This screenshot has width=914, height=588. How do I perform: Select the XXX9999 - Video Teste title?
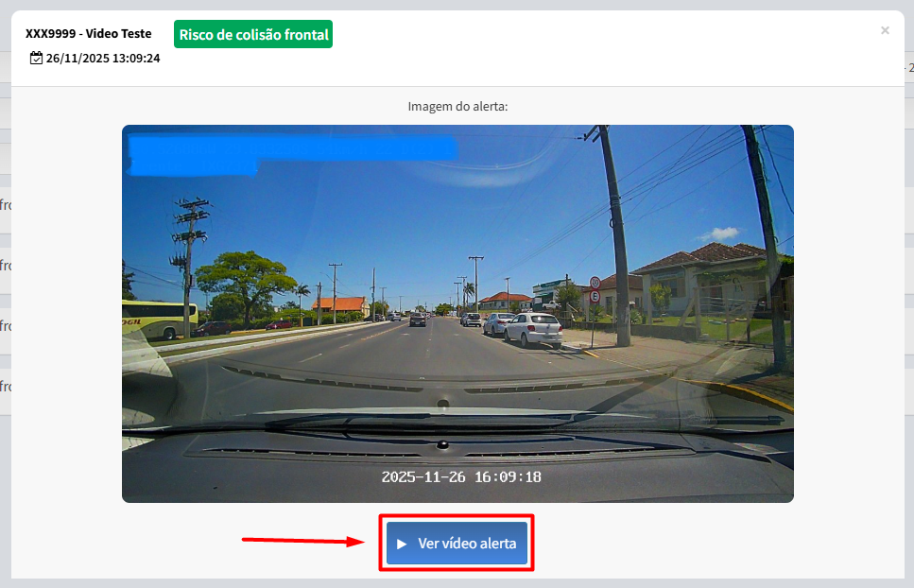89,33
